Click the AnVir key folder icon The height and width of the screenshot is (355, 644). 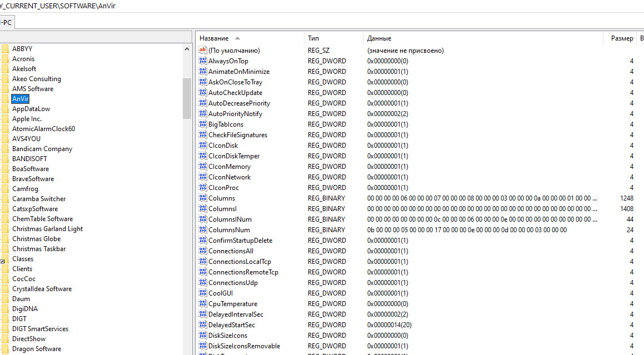pos(5,99)
